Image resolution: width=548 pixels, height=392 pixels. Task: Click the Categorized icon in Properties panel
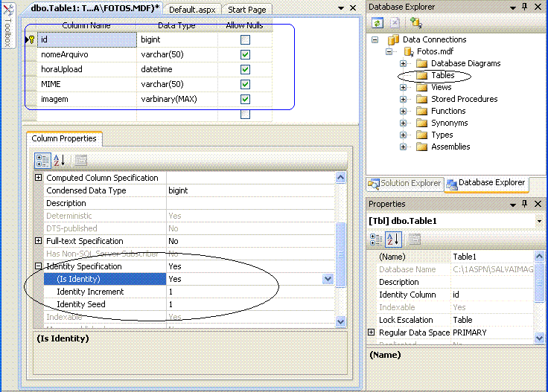377,239
